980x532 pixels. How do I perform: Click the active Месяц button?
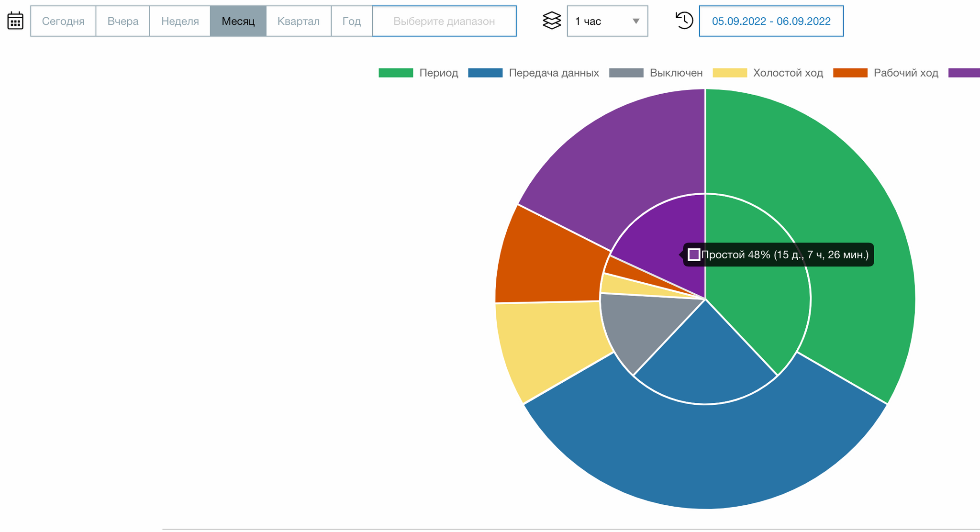(238, 21)
